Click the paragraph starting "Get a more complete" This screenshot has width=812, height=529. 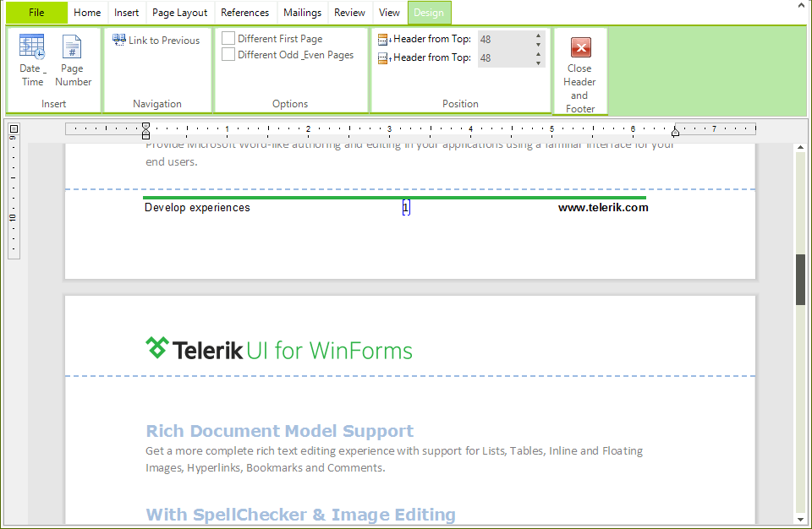point(394,459)
